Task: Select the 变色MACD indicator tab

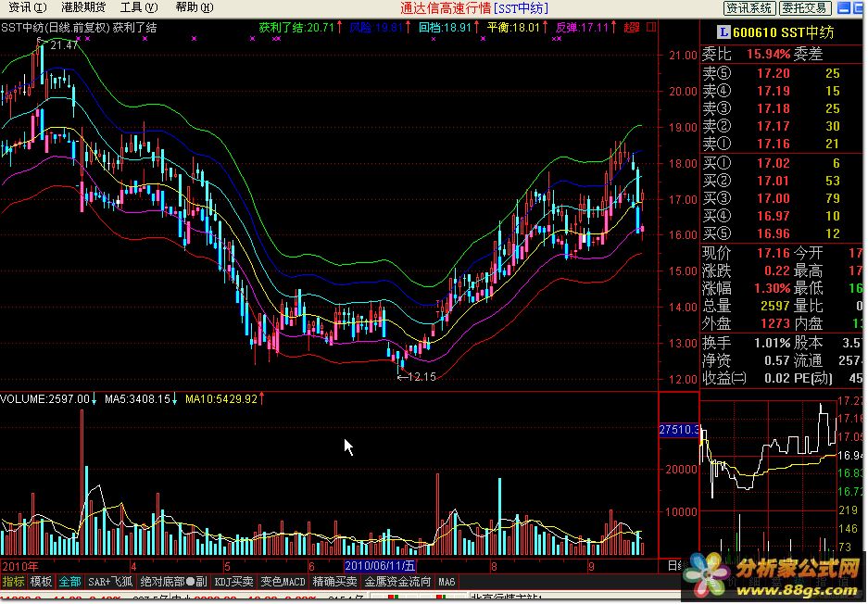Action: (283, 582)
